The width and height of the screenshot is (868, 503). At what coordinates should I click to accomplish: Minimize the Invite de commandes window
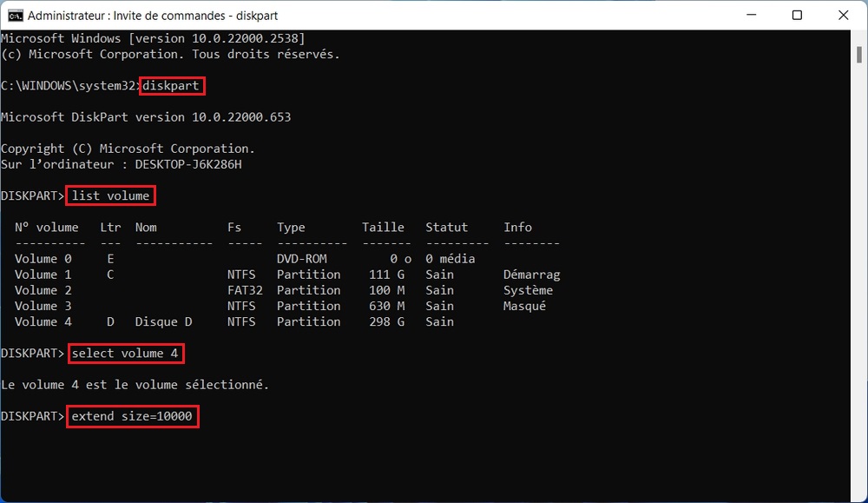click(x=751, y=15)
